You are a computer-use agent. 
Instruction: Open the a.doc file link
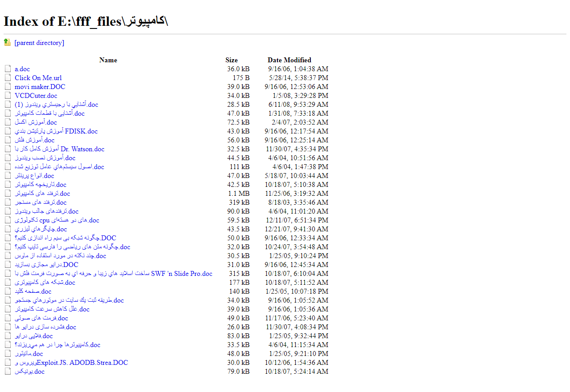tap(22, 69)
